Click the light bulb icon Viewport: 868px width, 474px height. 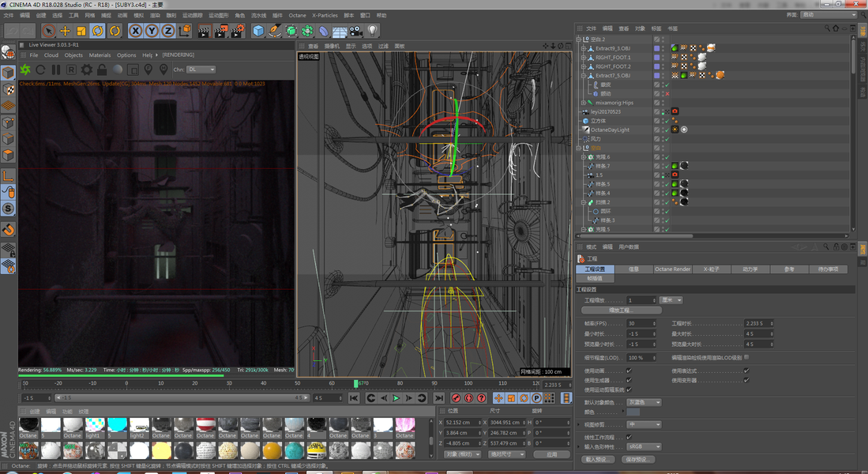(373, 31)
